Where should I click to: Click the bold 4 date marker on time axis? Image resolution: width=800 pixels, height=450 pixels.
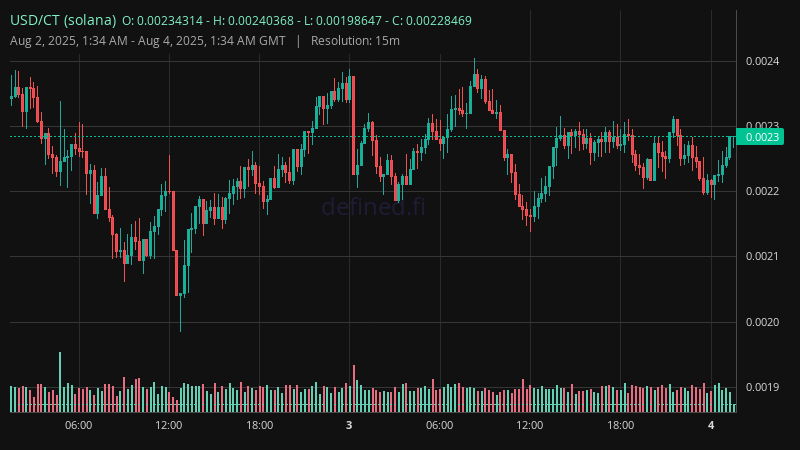click(711, 425)
